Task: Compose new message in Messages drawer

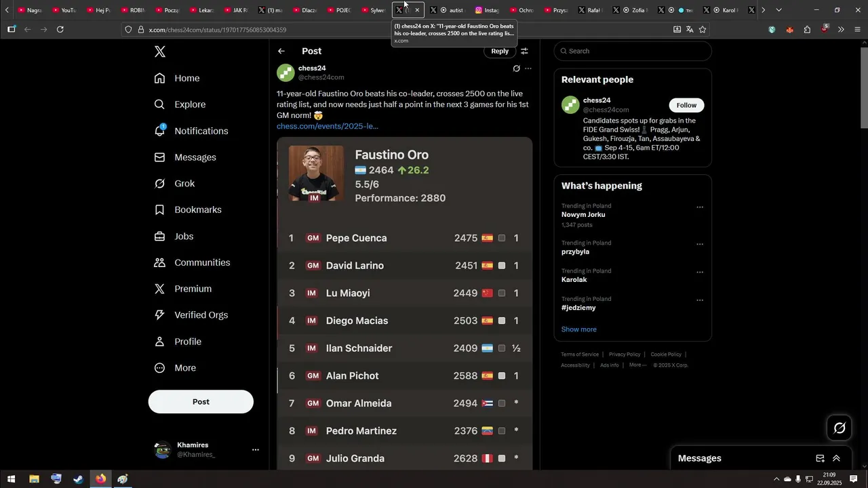Action: (820, 458)
